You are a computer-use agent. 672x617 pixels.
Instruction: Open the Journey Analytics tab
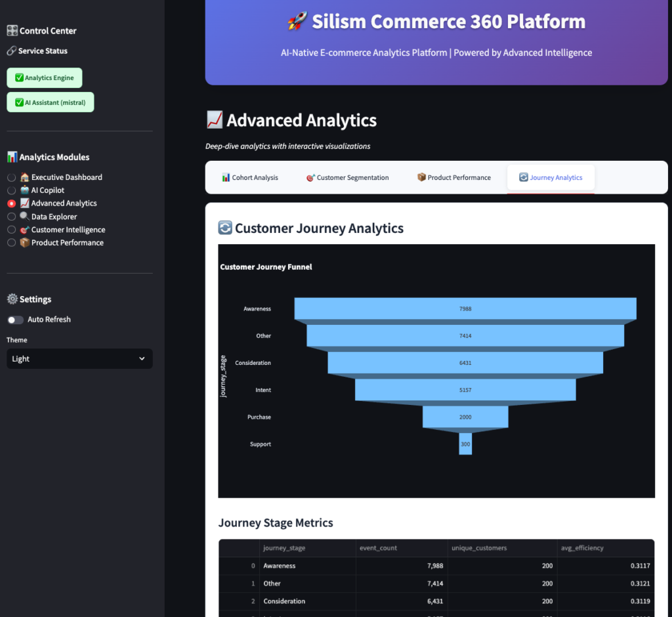click(550, 177)
